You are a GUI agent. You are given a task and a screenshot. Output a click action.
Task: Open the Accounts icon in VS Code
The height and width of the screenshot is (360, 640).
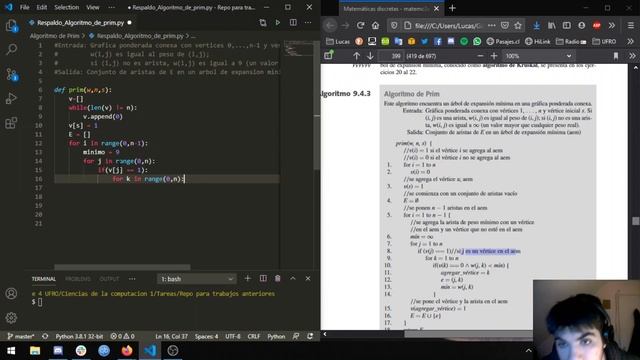coord(11,293)
